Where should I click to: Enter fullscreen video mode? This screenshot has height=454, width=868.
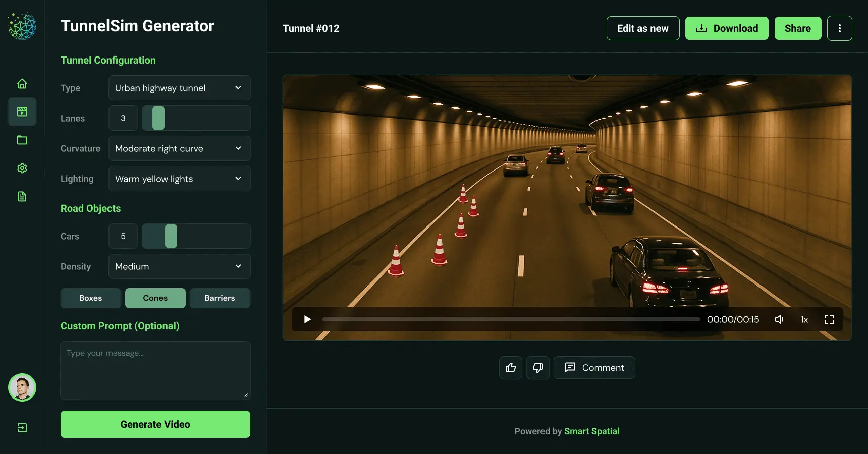pos(829,319)
